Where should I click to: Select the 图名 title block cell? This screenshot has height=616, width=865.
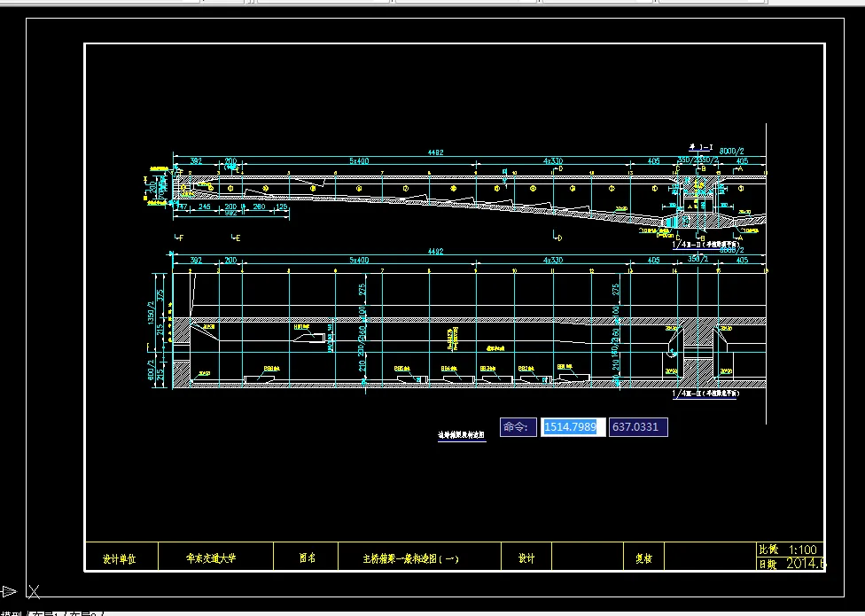(x=307, y=558)
